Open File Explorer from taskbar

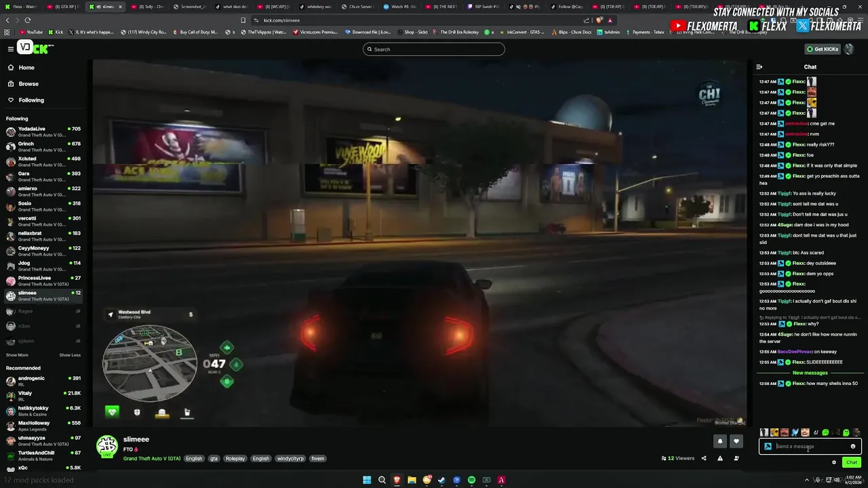pos(412,480)
